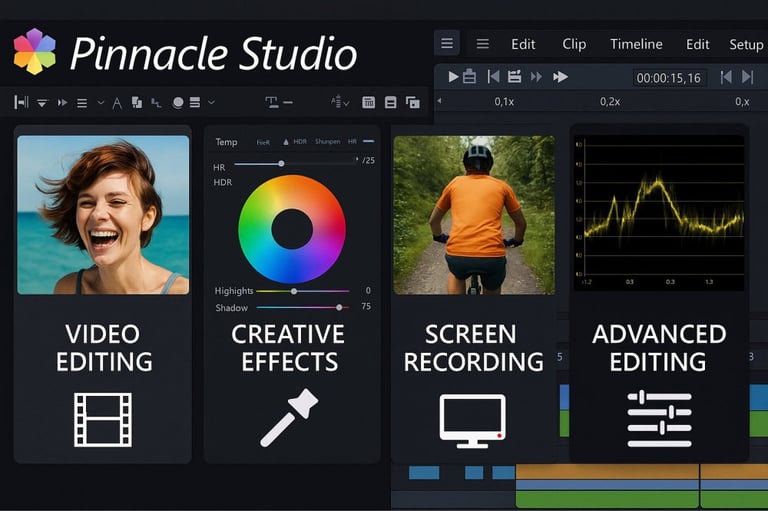Click the small left arrow on the speed ruler
This screenshot has width=768, height=511.
(439, 100)
